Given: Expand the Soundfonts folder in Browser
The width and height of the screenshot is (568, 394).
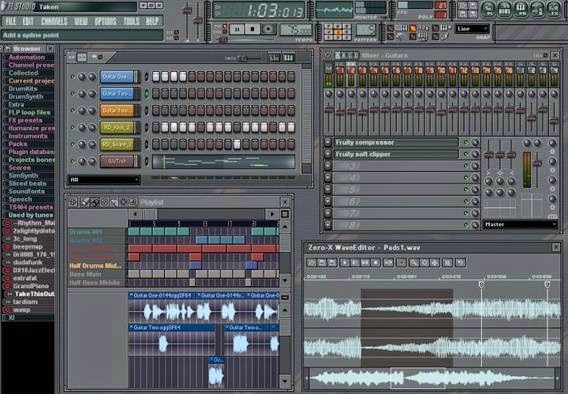Looking at the screenshot, I should point(26,192).
